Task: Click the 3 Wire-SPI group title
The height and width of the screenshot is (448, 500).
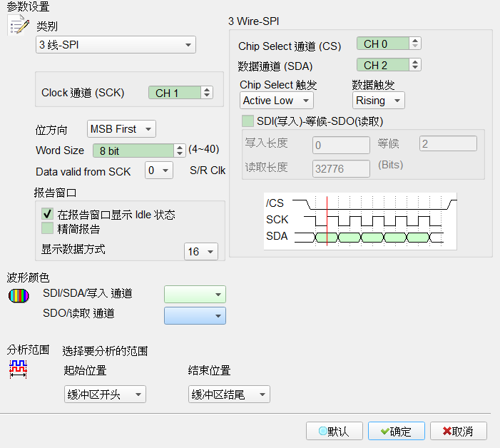Action: 253,21
